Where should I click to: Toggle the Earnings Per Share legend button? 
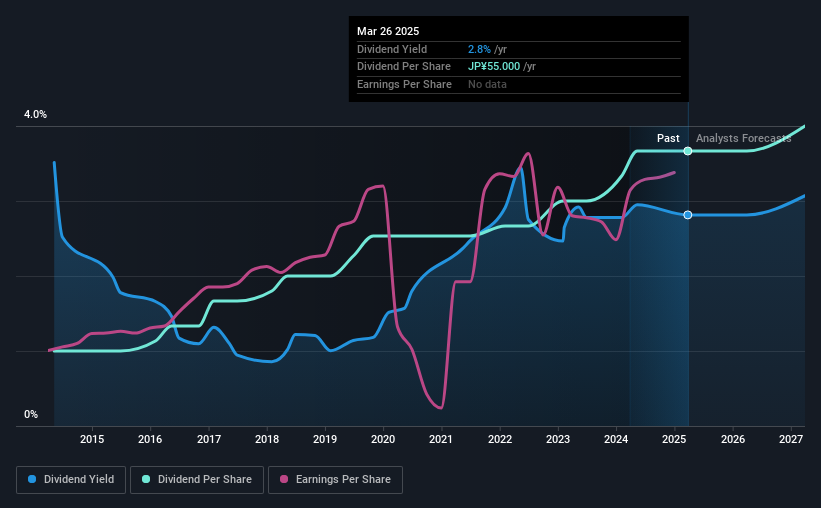tap(335, 479)
